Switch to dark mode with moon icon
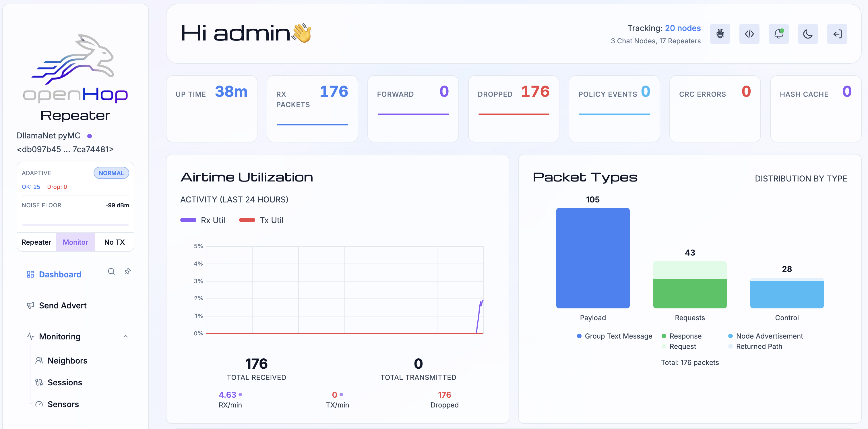This screenshot has height=429, width=868. [x=808, y=34]
